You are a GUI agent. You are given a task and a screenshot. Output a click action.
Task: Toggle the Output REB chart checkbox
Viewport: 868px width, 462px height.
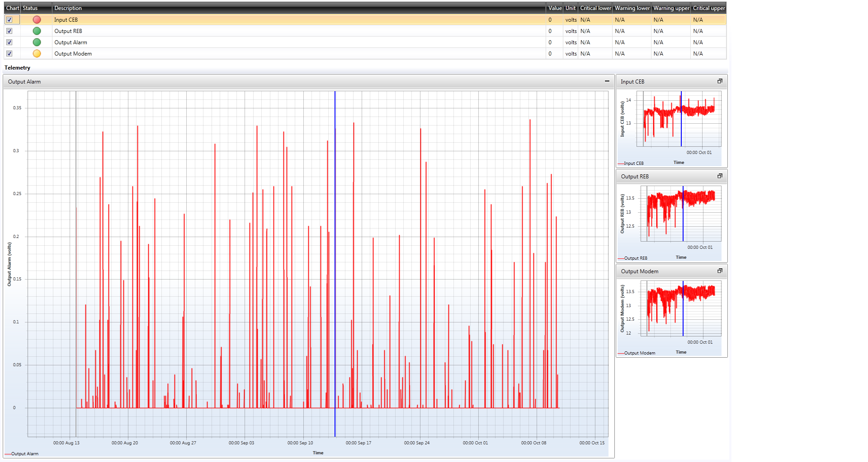pyautogui.click(x=9, y=31)
